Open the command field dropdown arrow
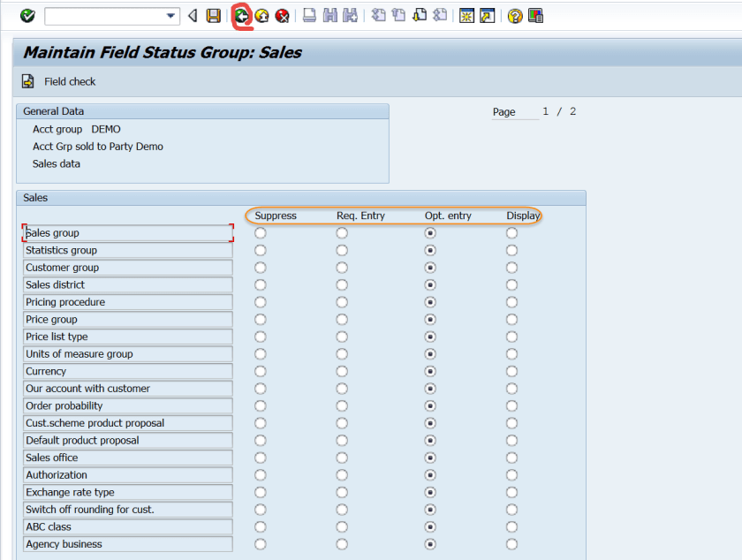742x560 pixels. pyautogui.click(x=170, y=16)
